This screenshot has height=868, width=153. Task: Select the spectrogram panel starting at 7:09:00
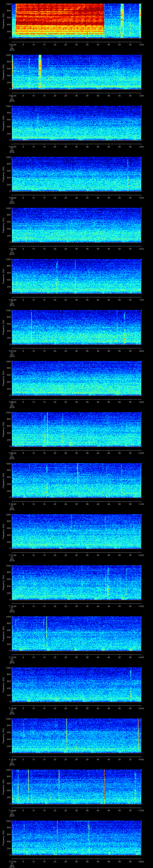pyautogui.click(x=77, y=429)
